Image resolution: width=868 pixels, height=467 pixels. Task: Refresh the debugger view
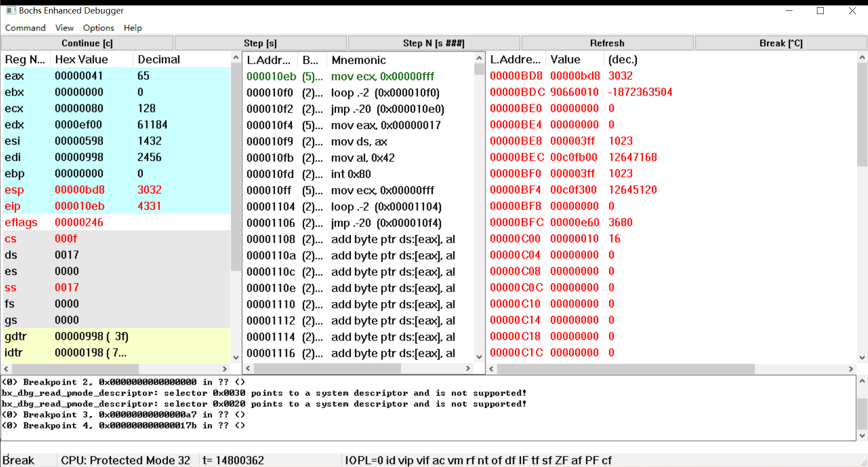607,43
